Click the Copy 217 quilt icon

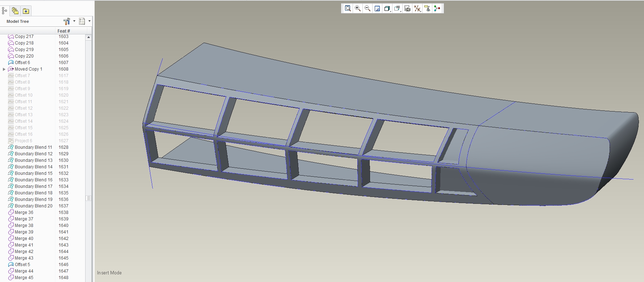(x=11, y=37)
